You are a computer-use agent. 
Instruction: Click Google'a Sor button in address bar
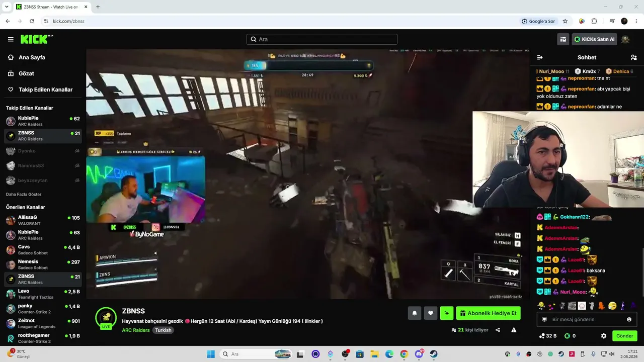coord(538,21)
